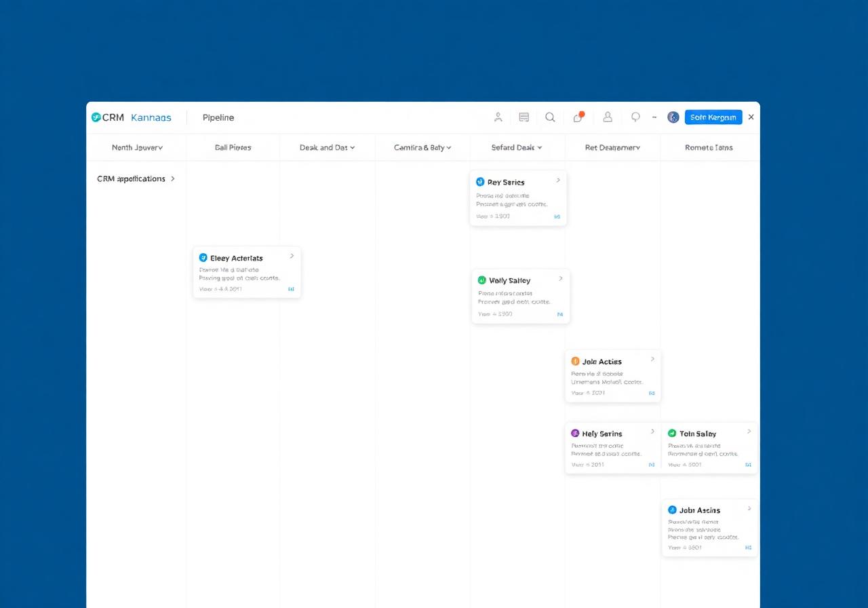Image resolution: width=868 pixels, height=608 pixels.
Task: Click the small blue badge on Hely Satins card
Action: pyautogui.click(x=652, y=465)
